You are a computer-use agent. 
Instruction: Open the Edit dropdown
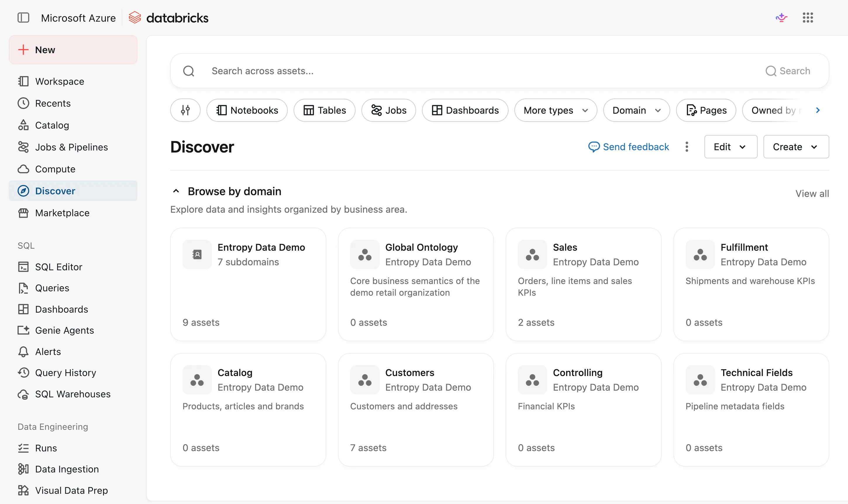pyautogui.click(x=731, y=147)
